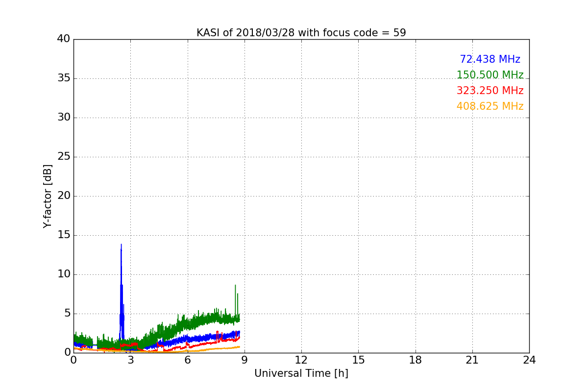Click the Universal Time [h] axis label
The height and width of the screenshot is (392, 588).
pyautogui.click(x=301, y=373)
